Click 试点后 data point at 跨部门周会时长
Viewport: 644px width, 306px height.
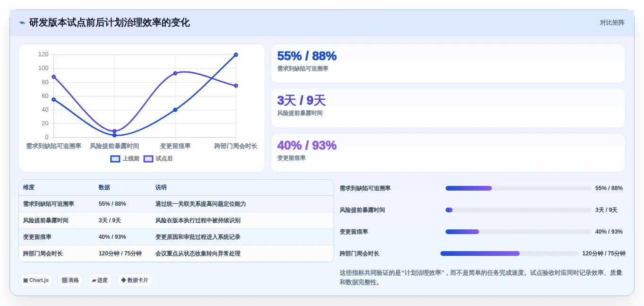pos(236,86)
